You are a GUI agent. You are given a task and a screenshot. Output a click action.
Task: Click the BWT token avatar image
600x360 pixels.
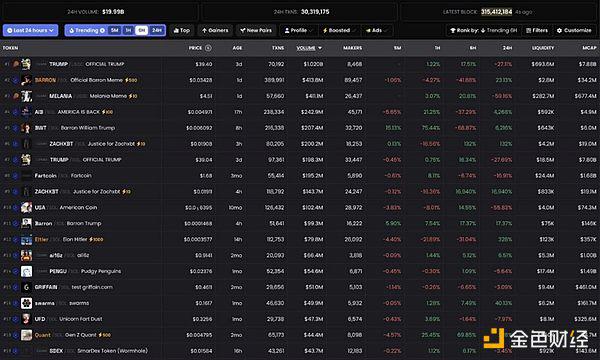26,128
